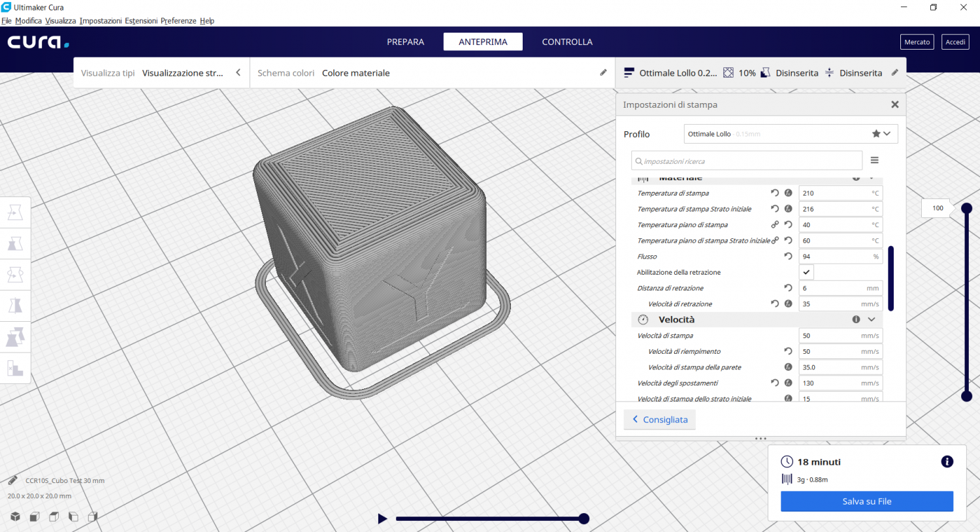Collapse Visualizza tipi panel with left arrow
Viewport: 980px width, 532px height.
point(238,72)
